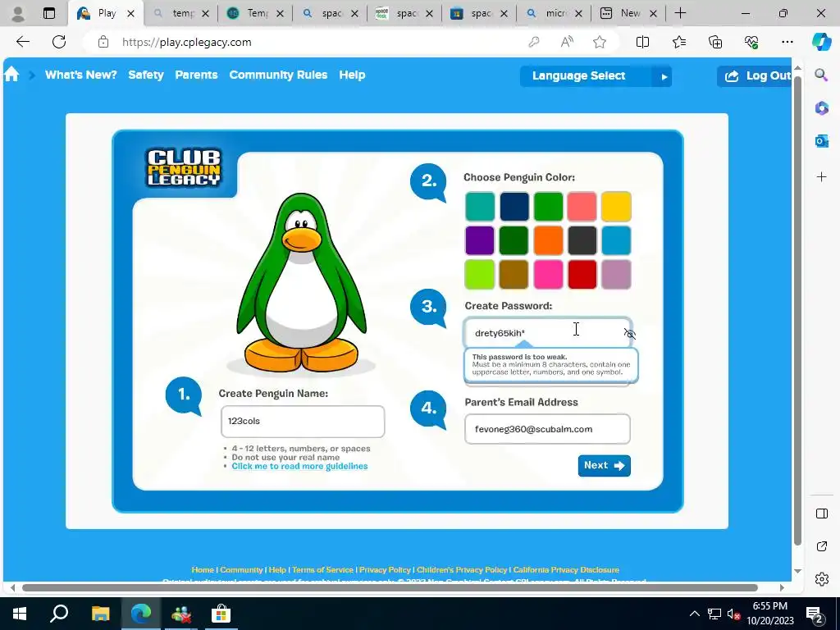This screenshot has height=630, width=840.
Task: Open the browser profile icon
Action: 18,13
